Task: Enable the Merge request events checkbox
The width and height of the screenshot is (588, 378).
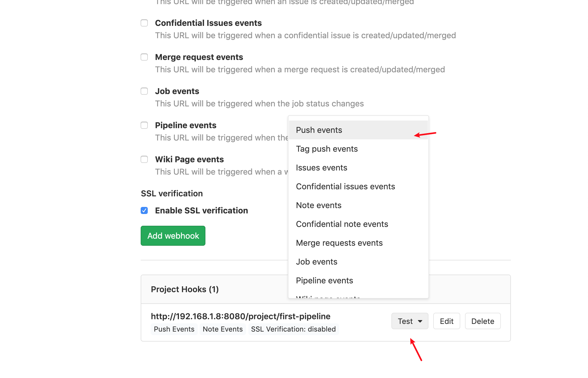Action: (144, 57)
